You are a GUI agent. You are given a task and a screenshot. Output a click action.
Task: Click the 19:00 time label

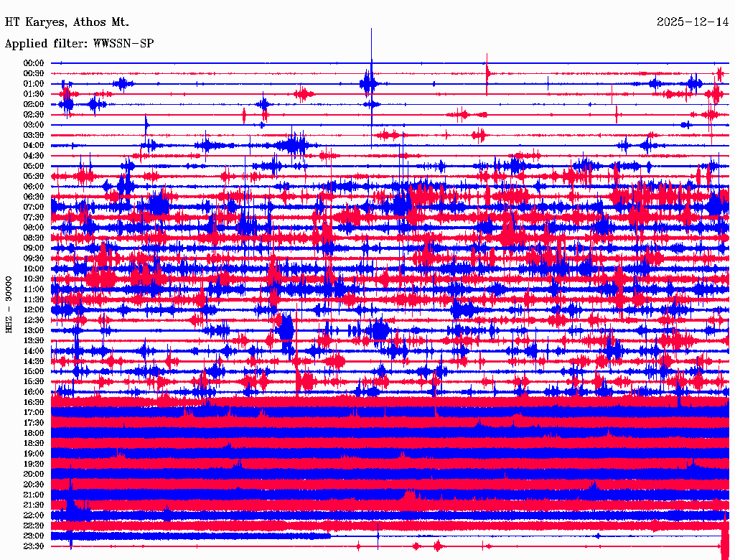click(34, 454)
